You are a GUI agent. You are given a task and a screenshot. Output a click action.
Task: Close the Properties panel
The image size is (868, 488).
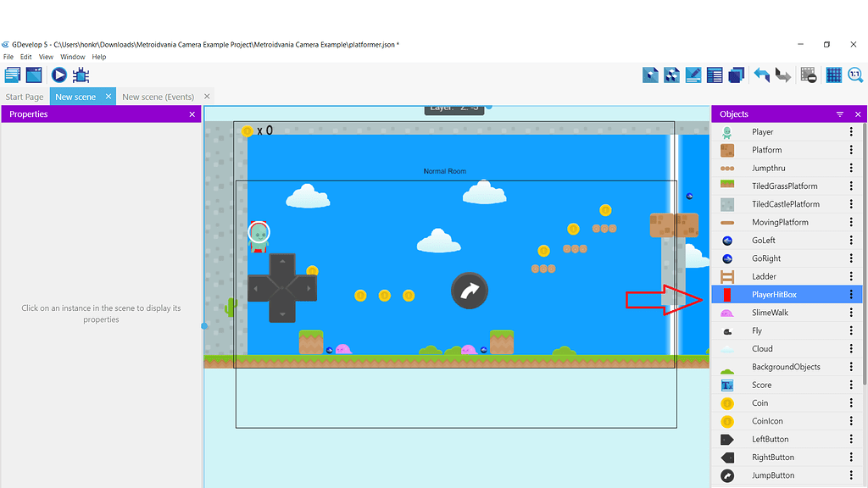[x=191, y=114]
